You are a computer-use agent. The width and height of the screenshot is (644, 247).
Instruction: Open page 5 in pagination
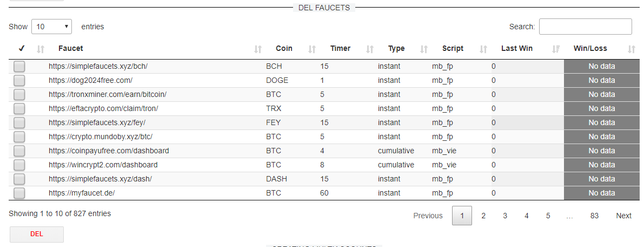(x=548, y=216)
